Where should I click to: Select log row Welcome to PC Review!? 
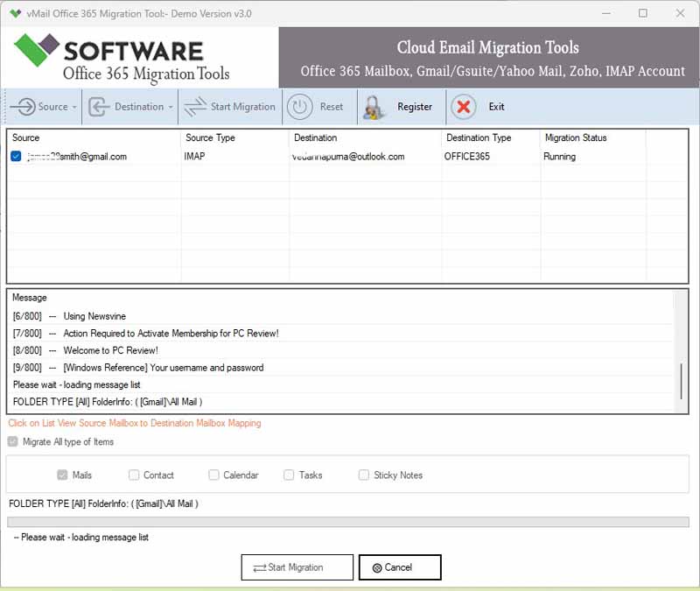pyautogui.click(x=341, y=350)
